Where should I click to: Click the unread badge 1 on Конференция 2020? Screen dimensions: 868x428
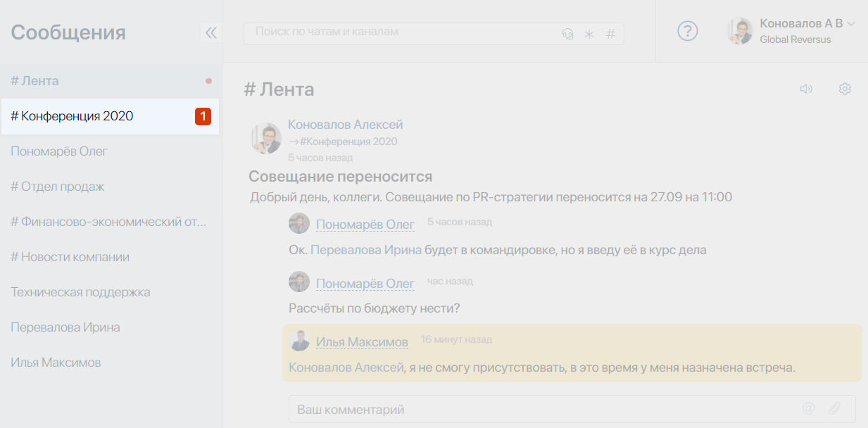203,116
